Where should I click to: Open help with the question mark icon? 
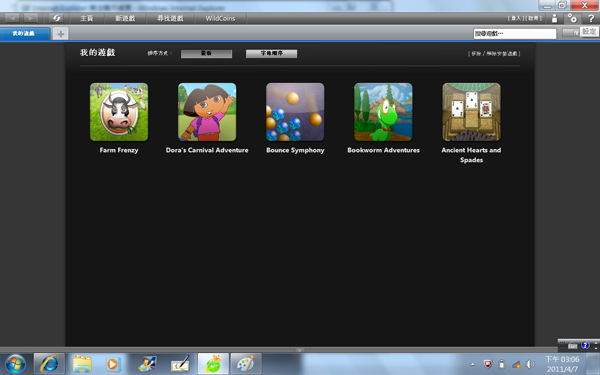[x=590, y=18]
